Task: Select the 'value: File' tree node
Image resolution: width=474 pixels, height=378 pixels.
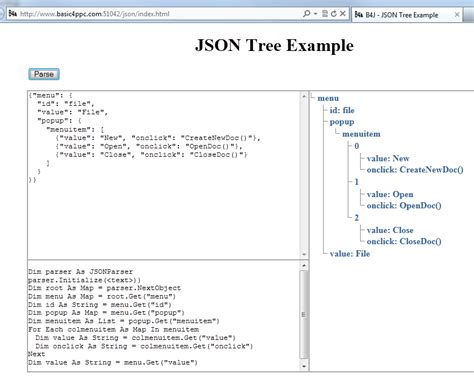Action: (350, 254)
